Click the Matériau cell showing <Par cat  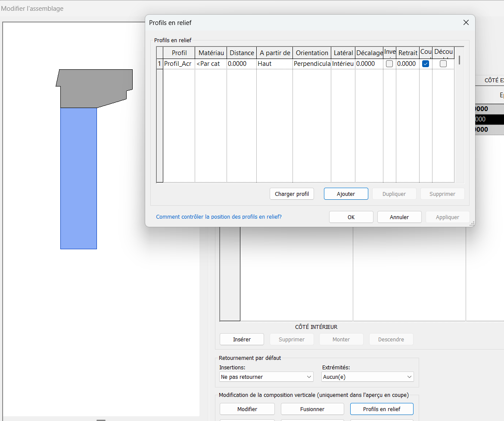[211, 64]
